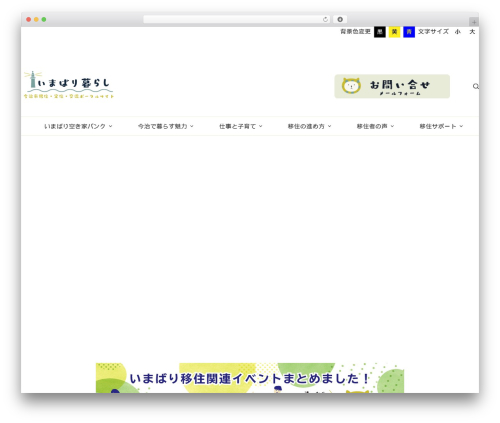Click the search magnifier icon
The height and width of the screenshot is (423, 500).
(x=476, y=86)
